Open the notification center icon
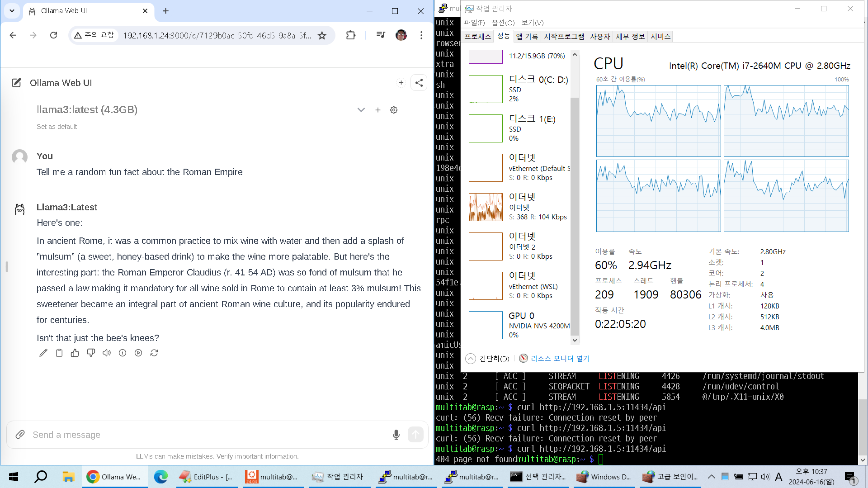 850,477
